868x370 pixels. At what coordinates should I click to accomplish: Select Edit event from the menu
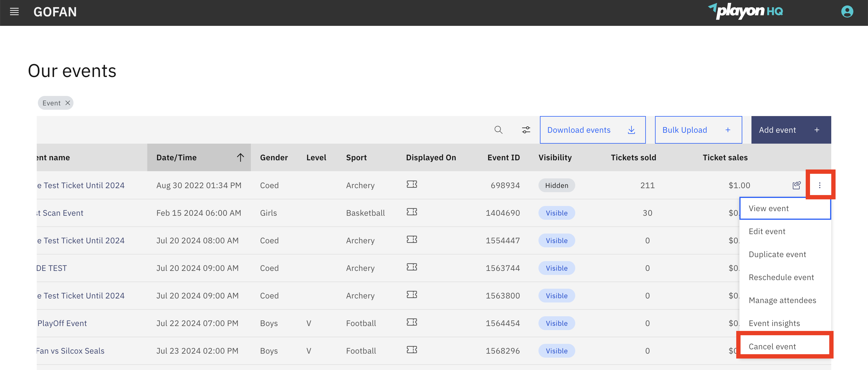click(785, 231)
